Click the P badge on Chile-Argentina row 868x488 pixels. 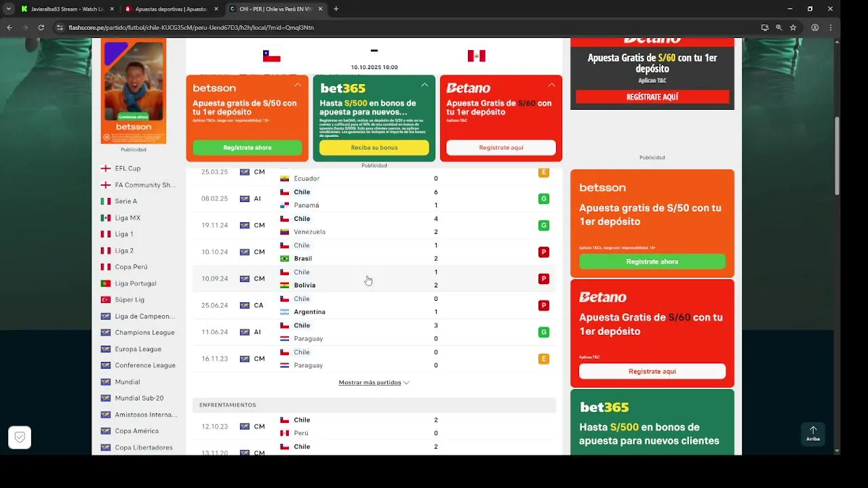click(543, 306)
